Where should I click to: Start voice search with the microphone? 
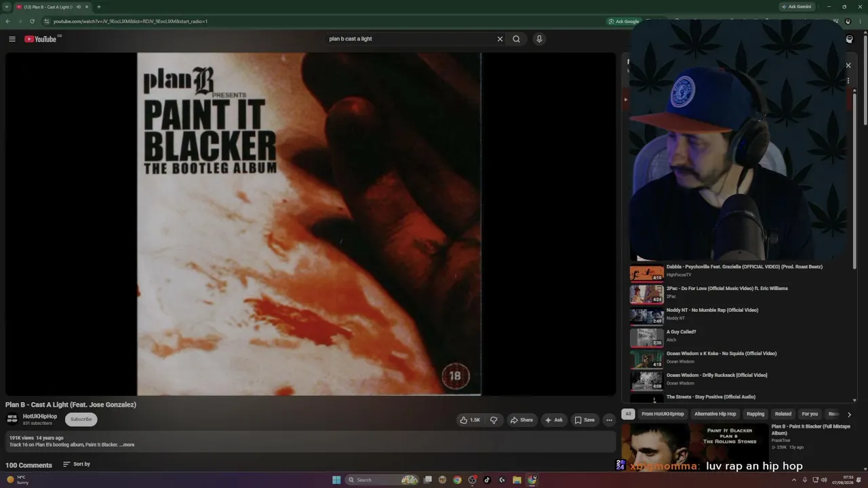tap(539, 39)
